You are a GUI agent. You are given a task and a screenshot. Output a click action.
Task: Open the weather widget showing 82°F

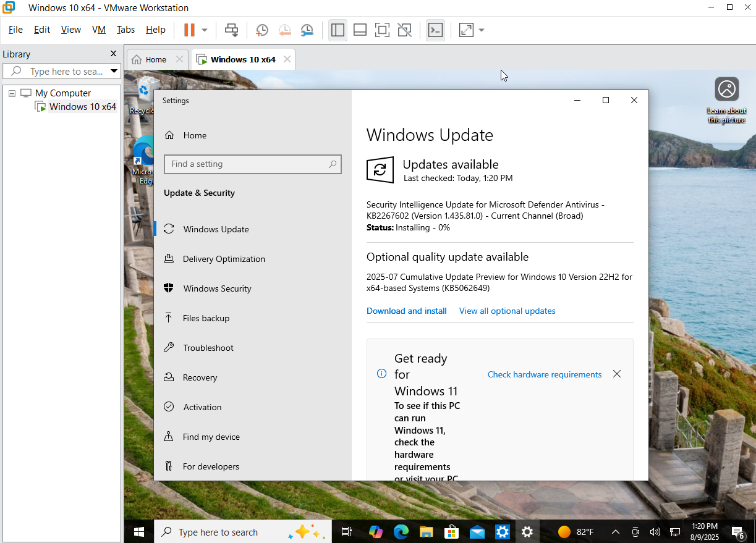coord(575,532)
